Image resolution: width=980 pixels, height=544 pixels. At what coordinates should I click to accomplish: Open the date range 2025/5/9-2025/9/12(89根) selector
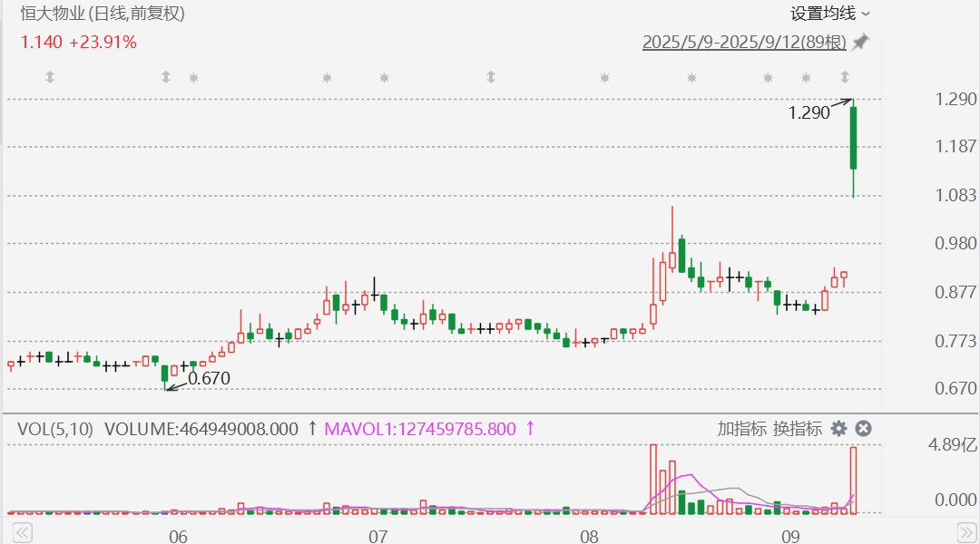(x=744, y=42)
